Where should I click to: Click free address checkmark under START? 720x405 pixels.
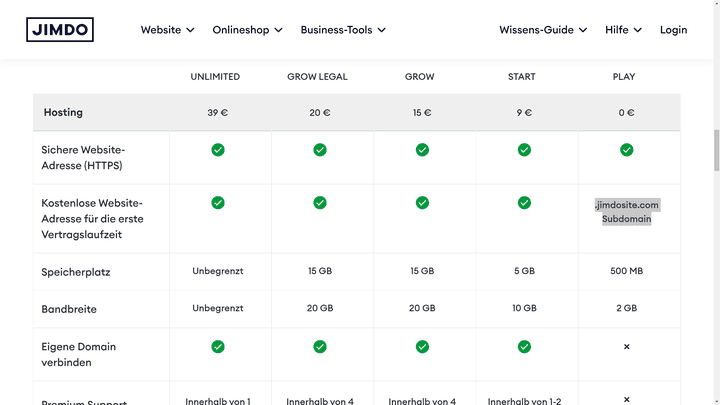[524, 202]
